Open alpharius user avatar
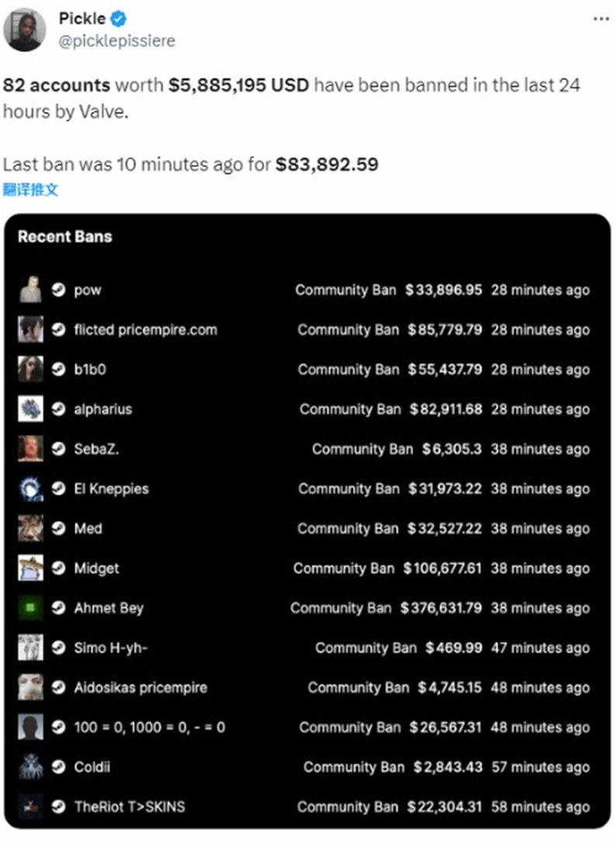The height and width of the screenshot is (842, 616). pyautogui.click(x=31, y=409)
